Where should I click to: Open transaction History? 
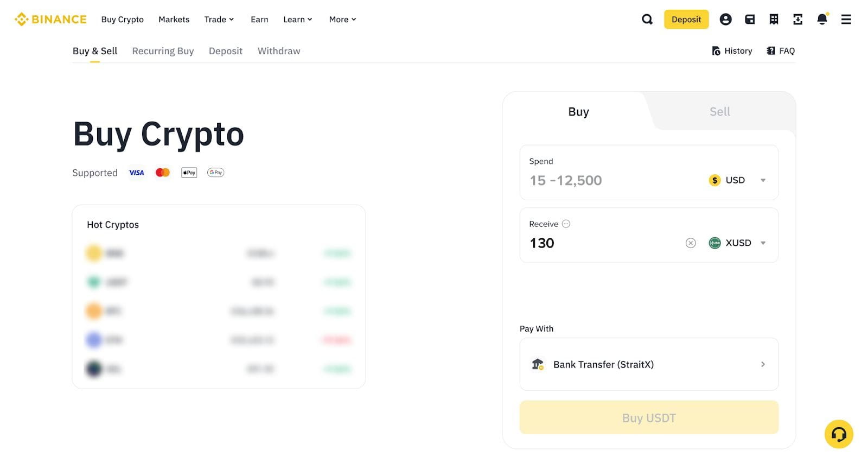pyautogui.click(x=732, y=51)
